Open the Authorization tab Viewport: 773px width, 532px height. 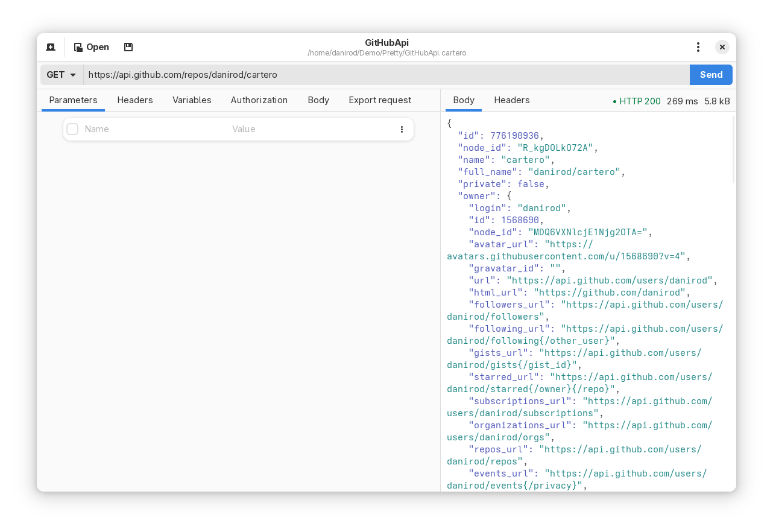click(x=259, y=100)
